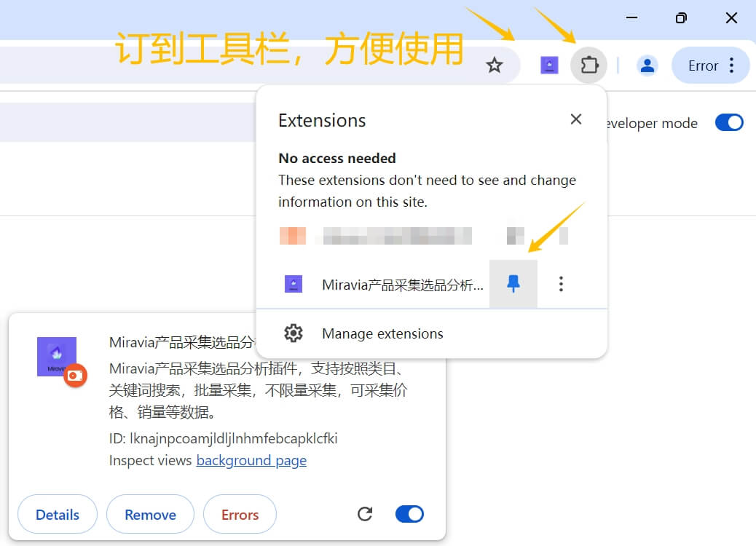Click the extensions page search bar
The image size is (756, 546).
coord(127,122)
